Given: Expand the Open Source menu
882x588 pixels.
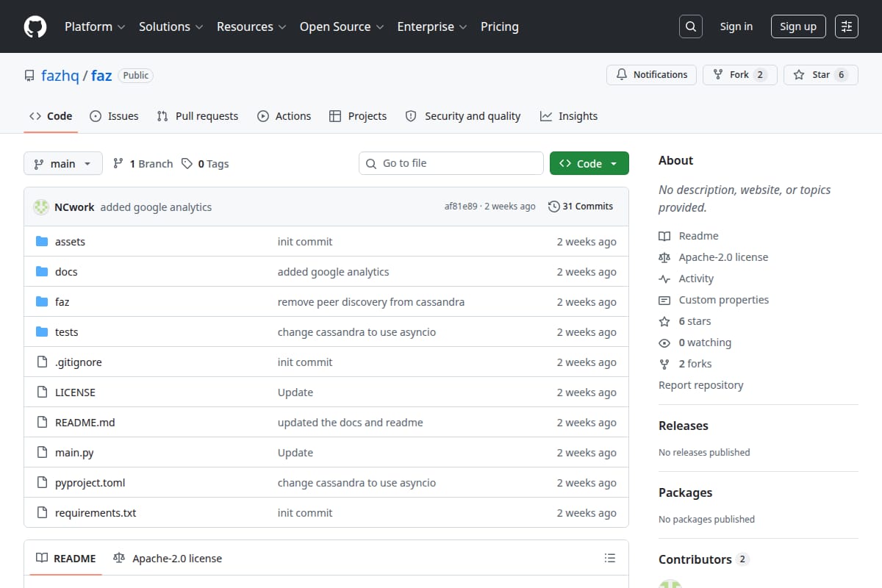Looking at the screenshot, I should click(x=342, y=26).
